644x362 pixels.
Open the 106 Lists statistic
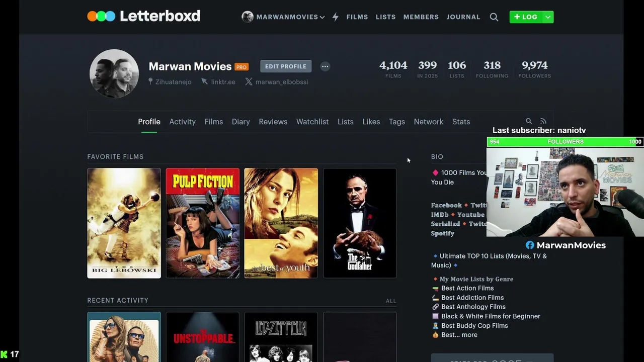tap(457, 69)
